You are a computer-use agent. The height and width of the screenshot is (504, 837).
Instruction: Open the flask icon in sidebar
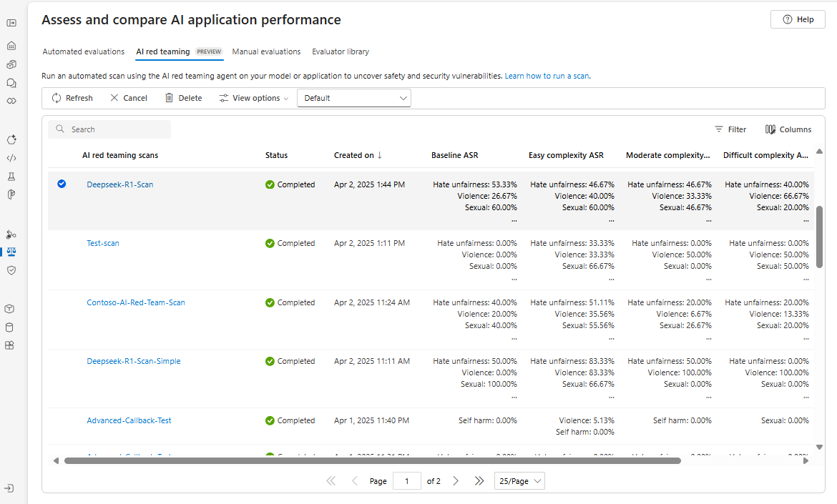pyautogui.click(x=11, y=177)
